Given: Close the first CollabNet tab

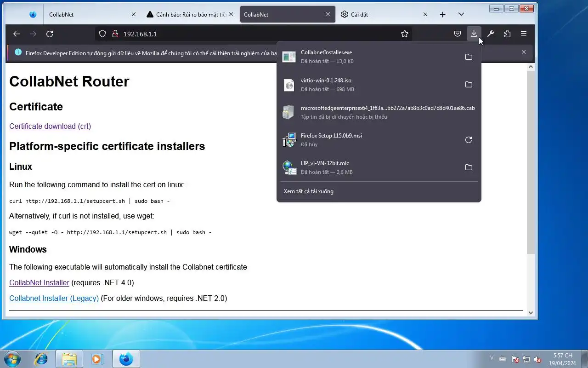Looking at the screenshot, I should (x=134, y=14).
